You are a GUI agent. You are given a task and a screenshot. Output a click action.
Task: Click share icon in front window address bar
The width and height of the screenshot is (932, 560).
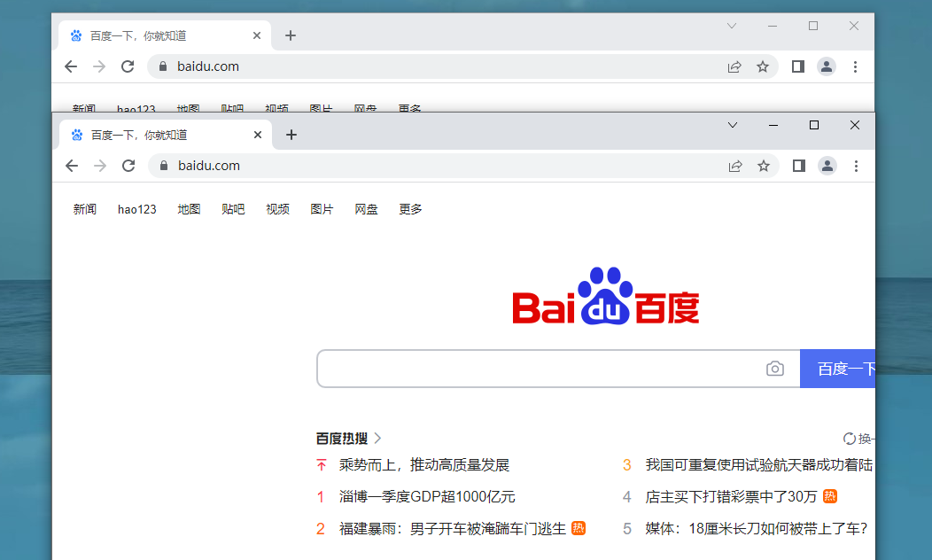point(735,166)
